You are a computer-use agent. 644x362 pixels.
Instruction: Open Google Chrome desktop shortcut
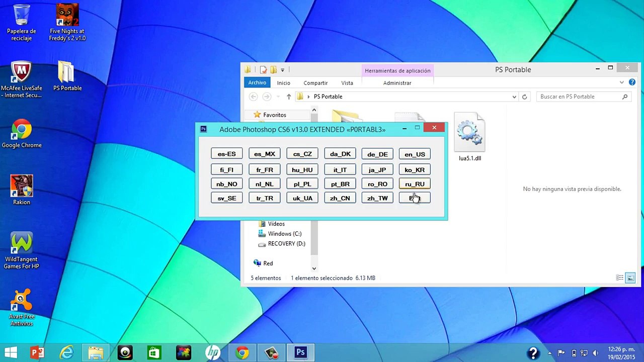click(x=22, y=134)
